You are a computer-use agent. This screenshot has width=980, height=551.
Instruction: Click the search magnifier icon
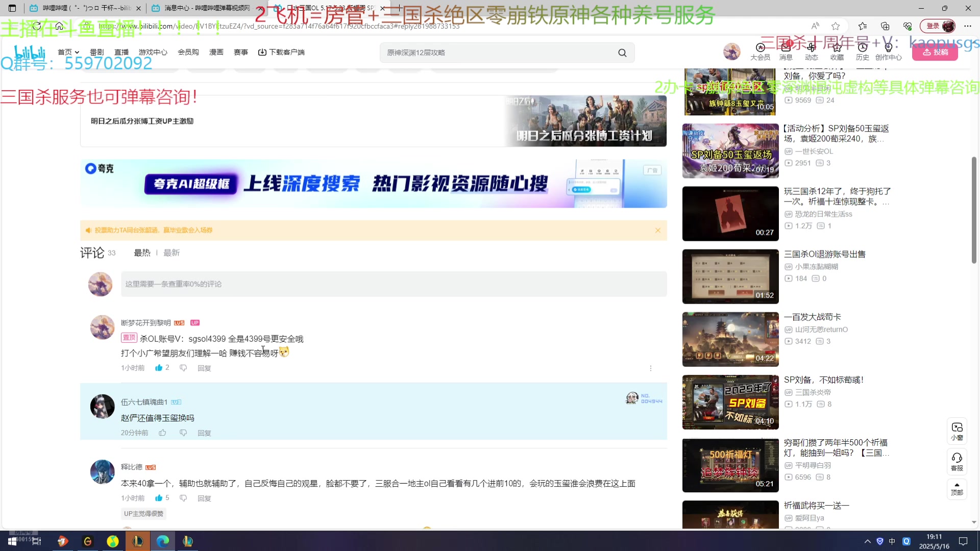click(622, 53)
